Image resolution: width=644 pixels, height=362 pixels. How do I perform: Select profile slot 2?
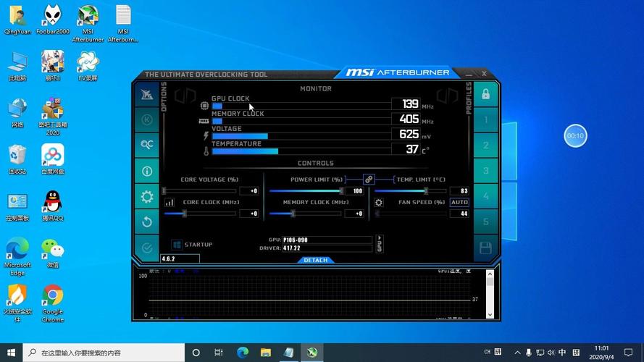pos(485,146)
